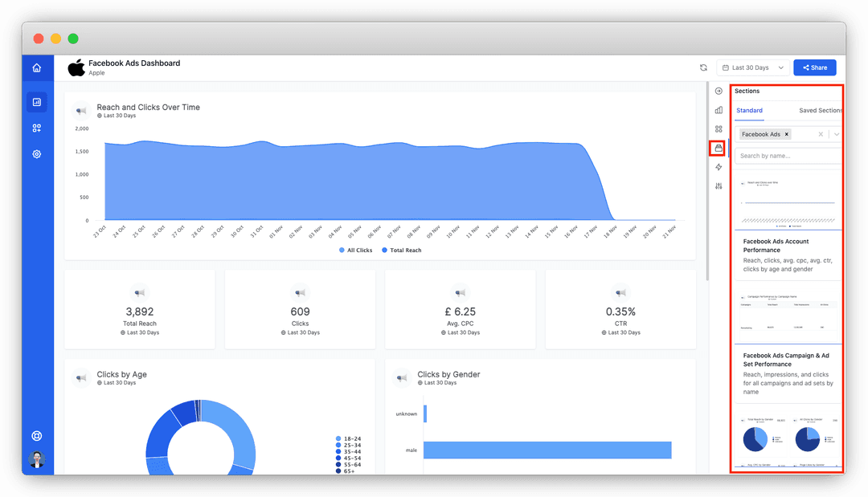The width and height of the screenshot is (868, 497).
Task: Open the integrations grid-plus icon
Action: (36, 128)
